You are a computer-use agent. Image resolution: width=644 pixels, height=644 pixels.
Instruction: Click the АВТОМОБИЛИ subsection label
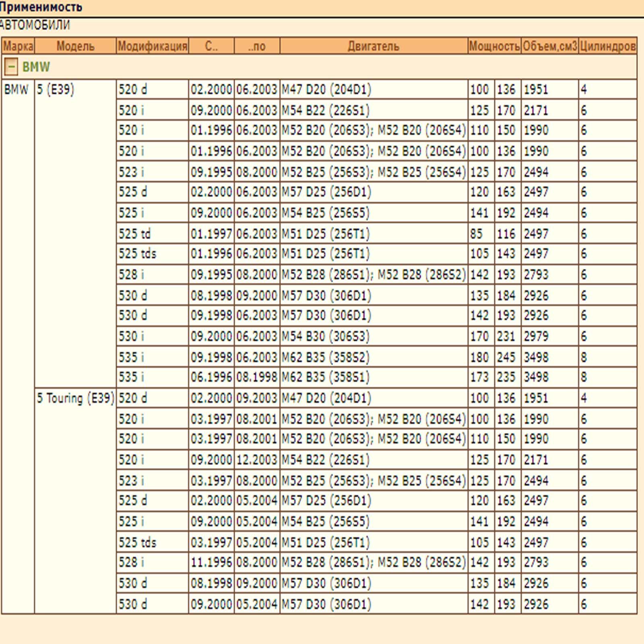pyautogui.click(x=35, y=25)
